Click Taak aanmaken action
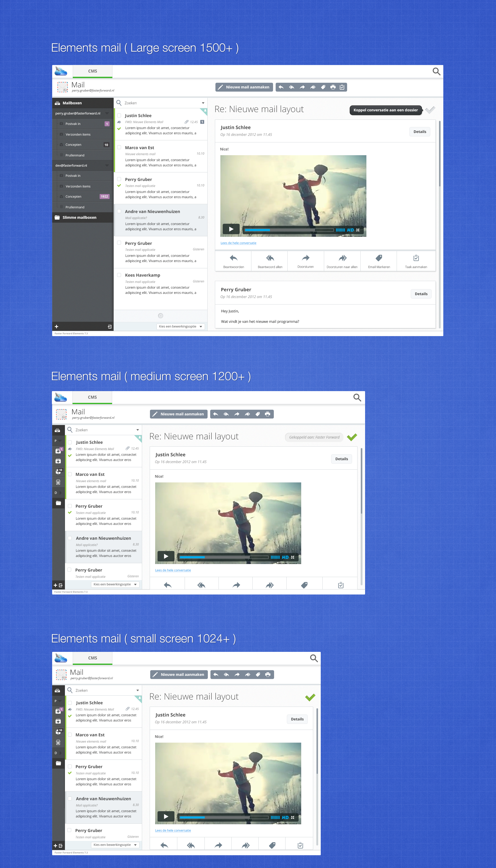The width and height of the screenshot is (496, 868). pyautogui.click(x=416, y=261)
